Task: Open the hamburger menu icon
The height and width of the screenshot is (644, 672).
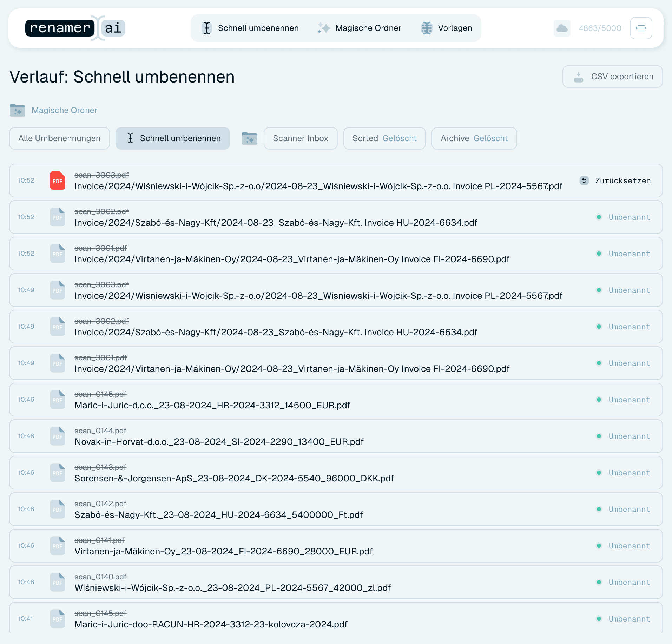Action: click(641, 28)
